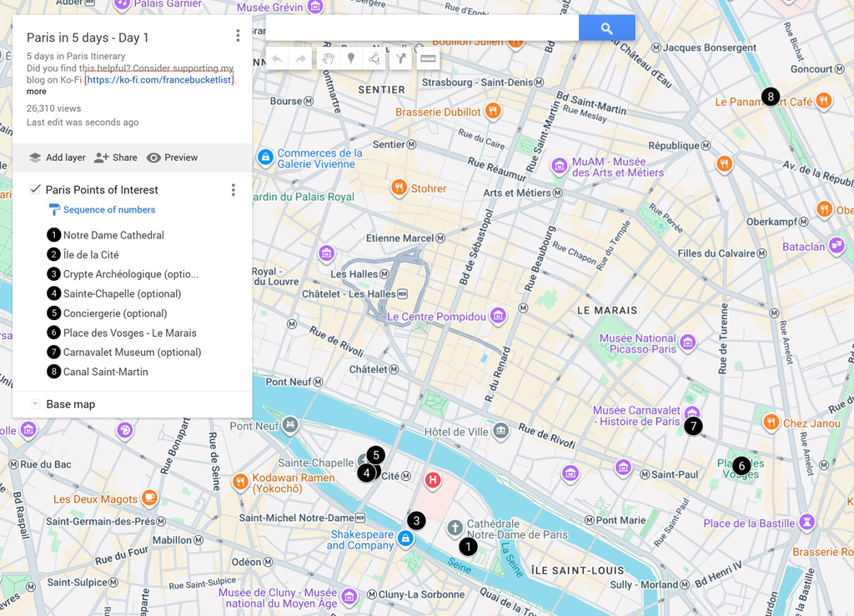Click the undo arrow in toolbar
Image resolution: width=854 pixels, height=616 pixels.
click(x=277, y=58)
